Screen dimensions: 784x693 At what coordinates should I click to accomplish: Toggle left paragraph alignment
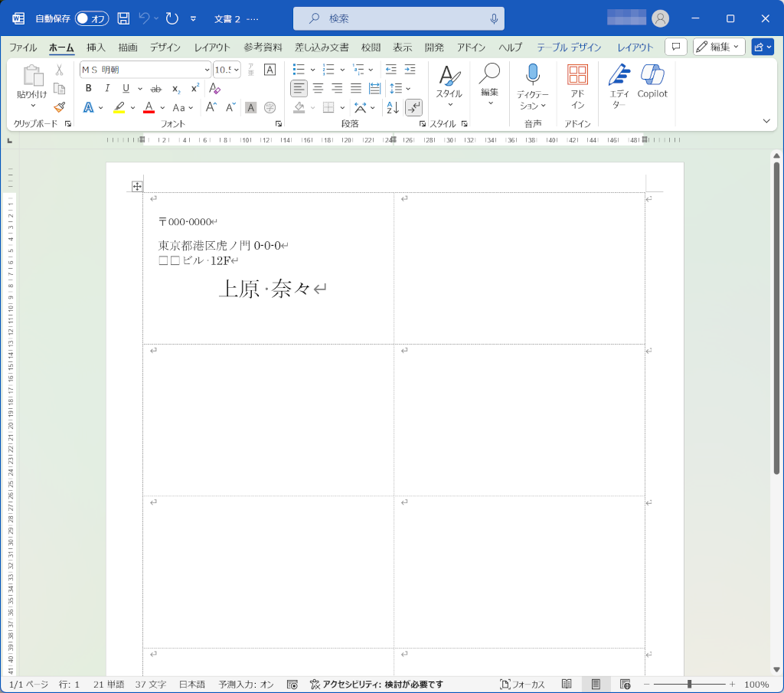299,89
